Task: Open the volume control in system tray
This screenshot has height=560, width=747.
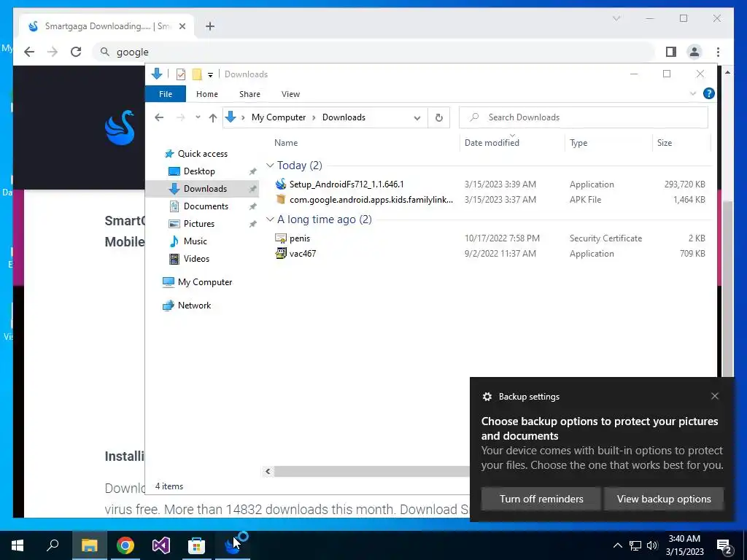Action: [x=652, y=545]
